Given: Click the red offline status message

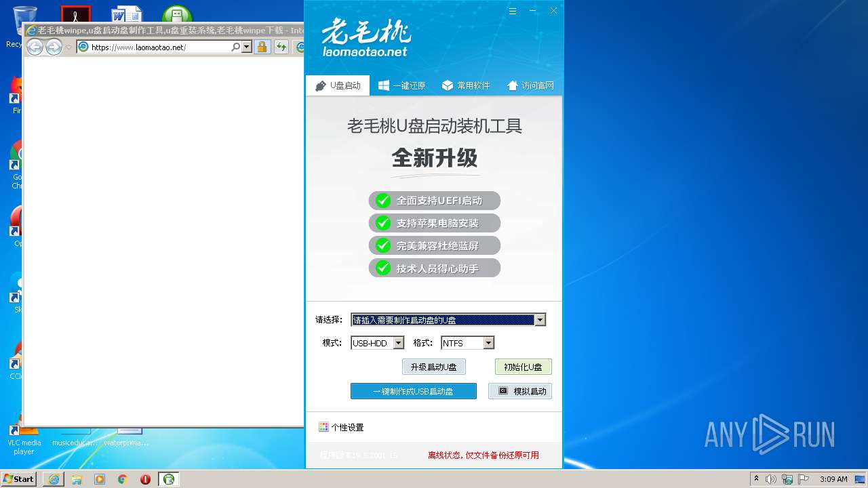Looking at the screenshot, I should click(484, 455).
